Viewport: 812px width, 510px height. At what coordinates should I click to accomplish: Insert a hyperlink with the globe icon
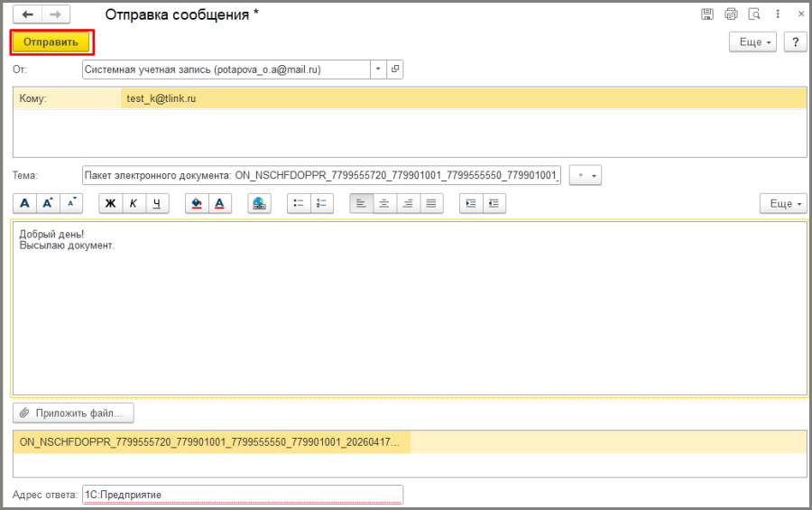pyautogui.click(x=260, y=203)
